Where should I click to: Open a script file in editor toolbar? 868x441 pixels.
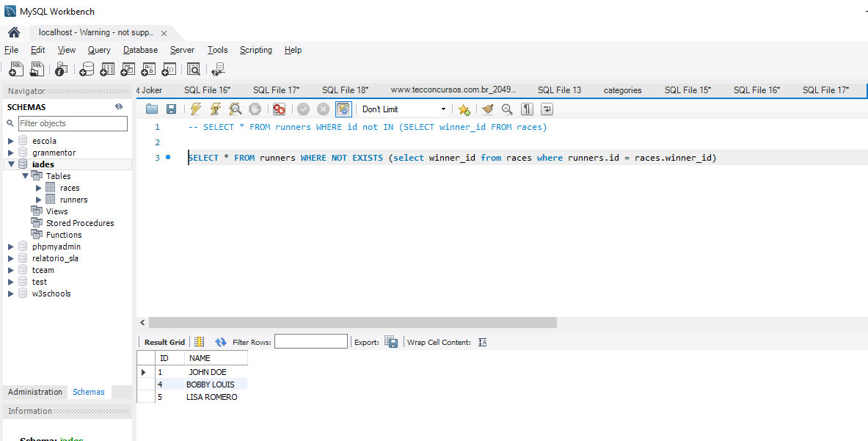(152, 109)
